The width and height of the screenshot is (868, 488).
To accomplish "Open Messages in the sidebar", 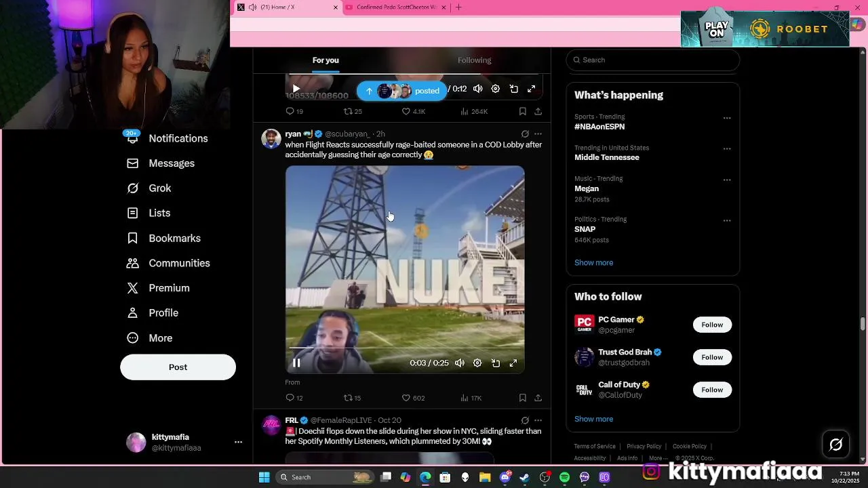I will tap(161, 163).
